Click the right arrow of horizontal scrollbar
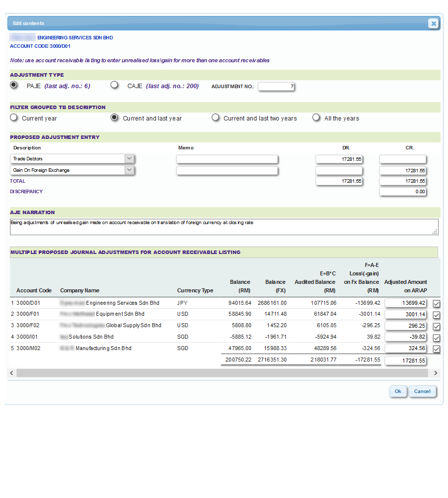The height and width of the screenshot is (498, 448). (436, 373)
